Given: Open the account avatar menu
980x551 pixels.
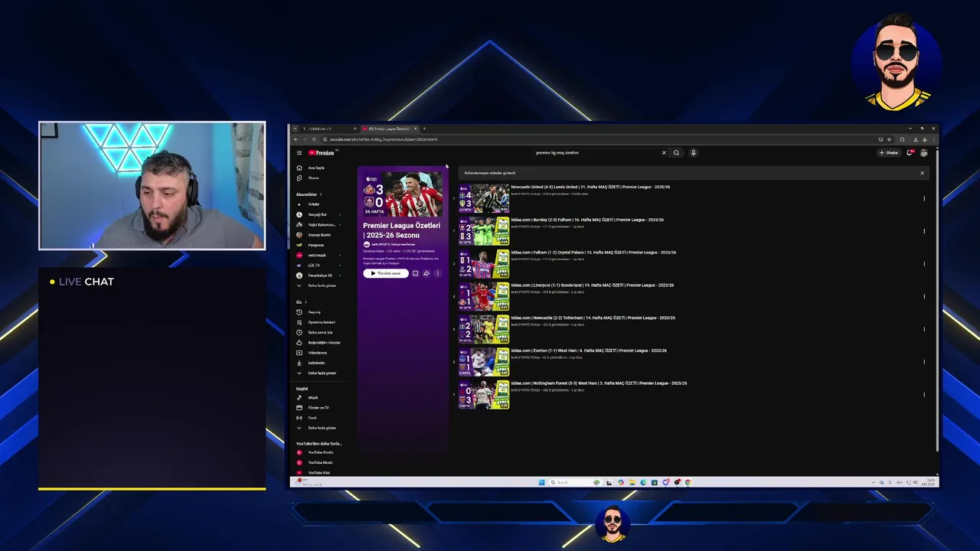Looking at the screenshot, I should [923, 152].
